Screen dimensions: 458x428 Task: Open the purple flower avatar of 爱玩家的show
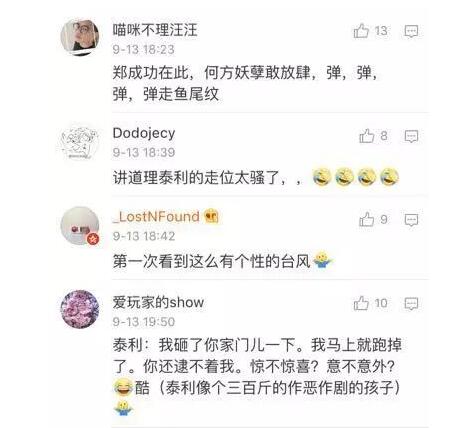[80, 309]
